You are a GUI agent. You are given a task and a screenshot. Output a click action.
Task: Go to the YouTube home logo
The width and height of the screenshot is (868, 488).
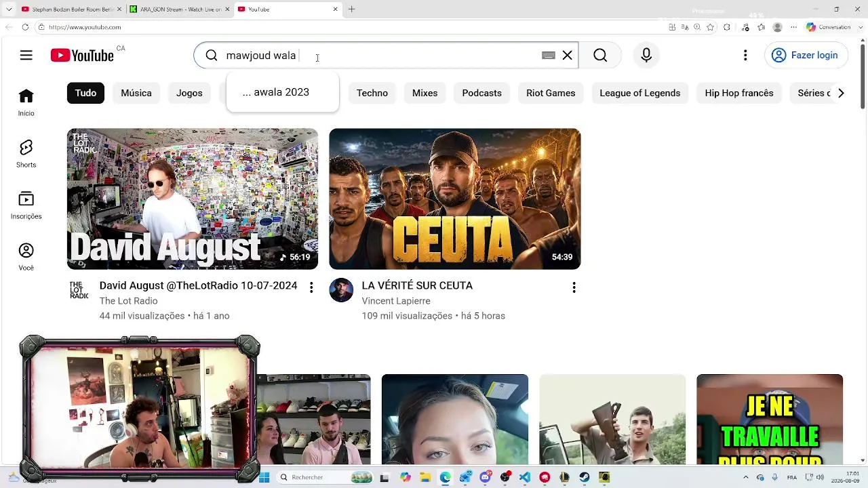[x=82, y=56]
